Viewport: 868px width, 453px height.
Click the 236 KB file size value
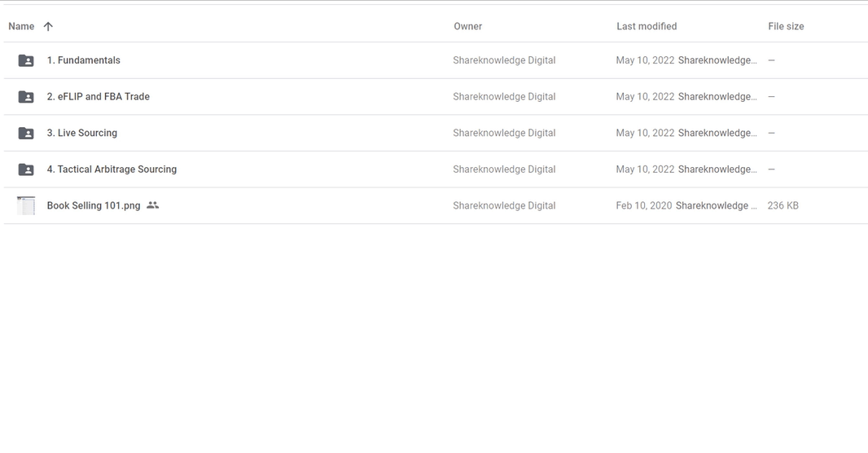tap(783, 205)
